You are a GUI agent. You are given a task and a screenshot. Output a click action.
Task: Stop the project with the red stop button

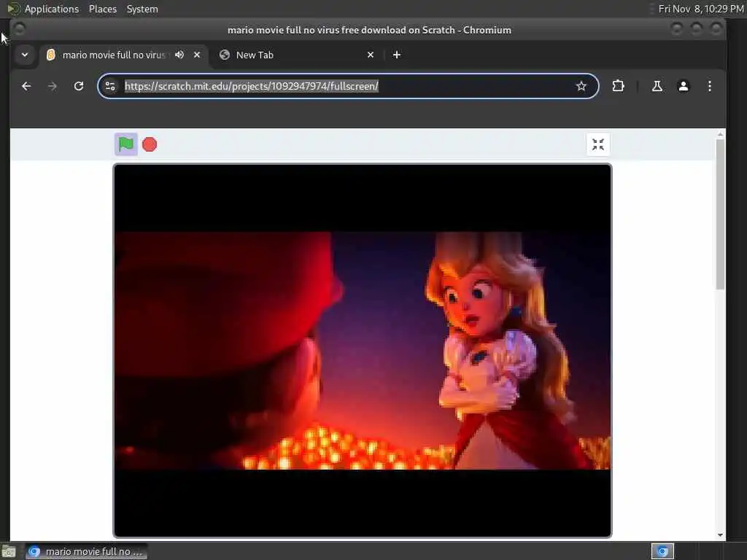150,144
